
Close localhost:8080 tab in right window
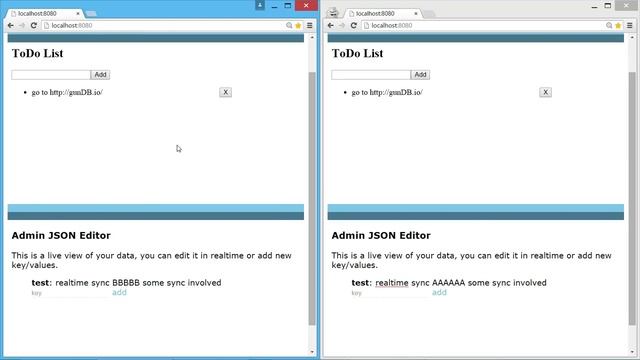pyautogui.click(x=416, y=13)
